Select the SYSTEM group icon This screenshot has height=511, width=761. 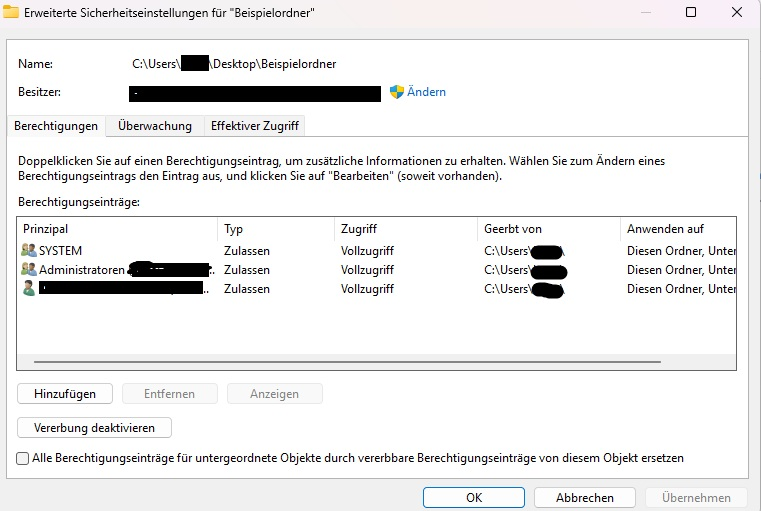click(29, 250)
